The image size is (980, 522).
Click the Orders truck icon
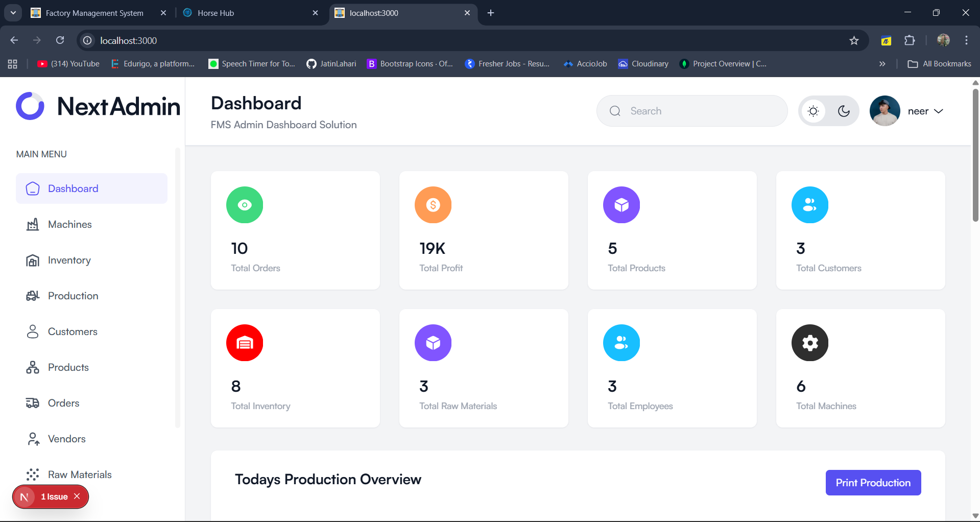(33, 403)
